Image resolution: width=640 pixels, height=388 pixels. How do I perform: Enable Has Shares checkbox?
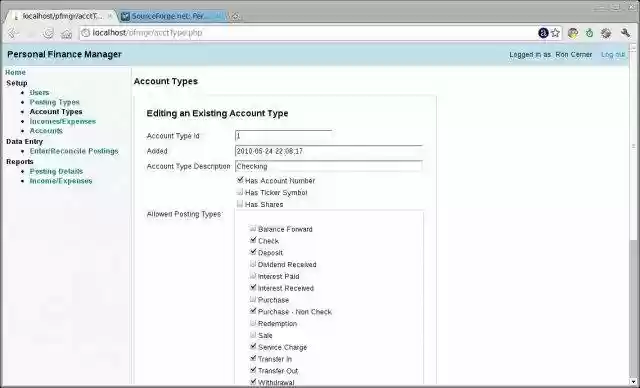[x=240, y=203]
